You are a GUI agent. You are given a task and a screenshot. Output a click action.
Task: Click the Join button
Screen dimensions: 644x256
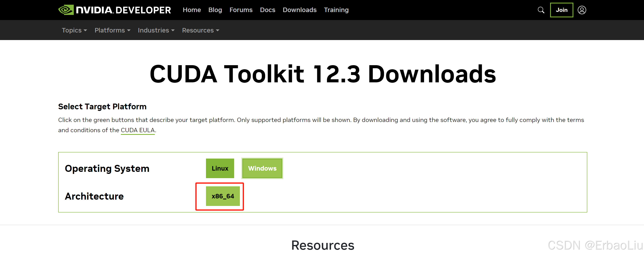click(x=562, y=10)
